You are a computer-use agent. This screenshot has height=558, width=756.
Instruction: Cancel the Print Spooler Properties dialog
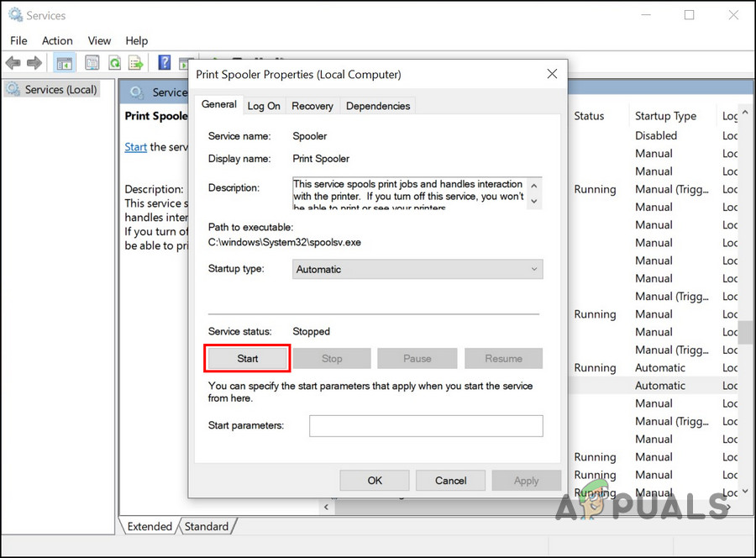tap(451, 481)
